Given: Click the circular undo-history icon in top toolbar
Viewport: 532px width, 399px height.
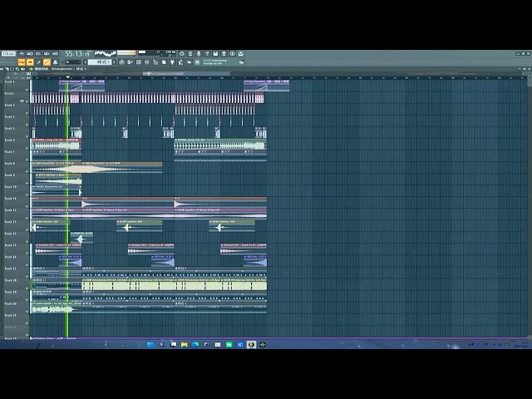Looking at the screenshot, I should [182, 53].
